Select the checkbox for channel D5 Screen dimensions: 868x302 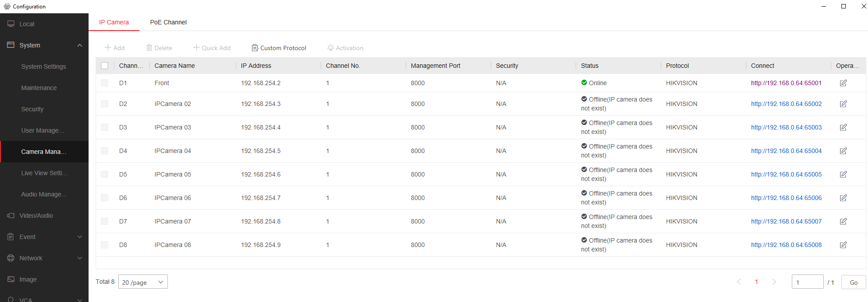pos(105,174)
